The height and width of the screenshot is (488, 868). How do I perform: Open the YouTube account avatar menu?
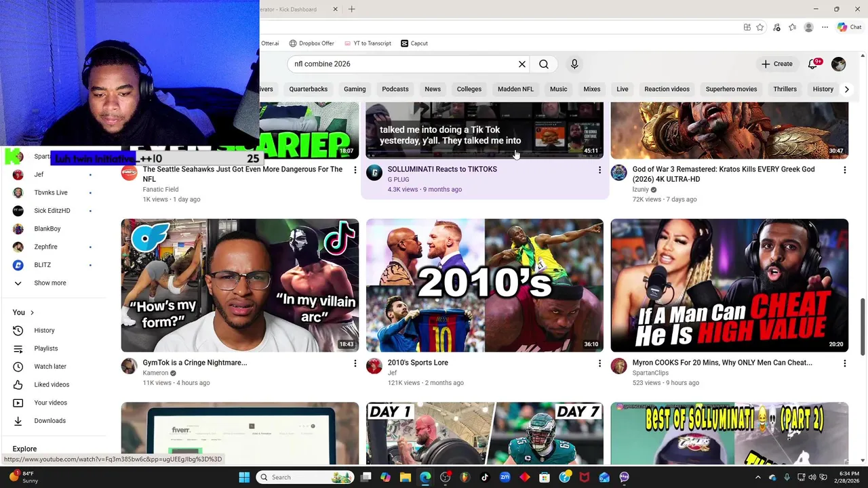point(839,64)
